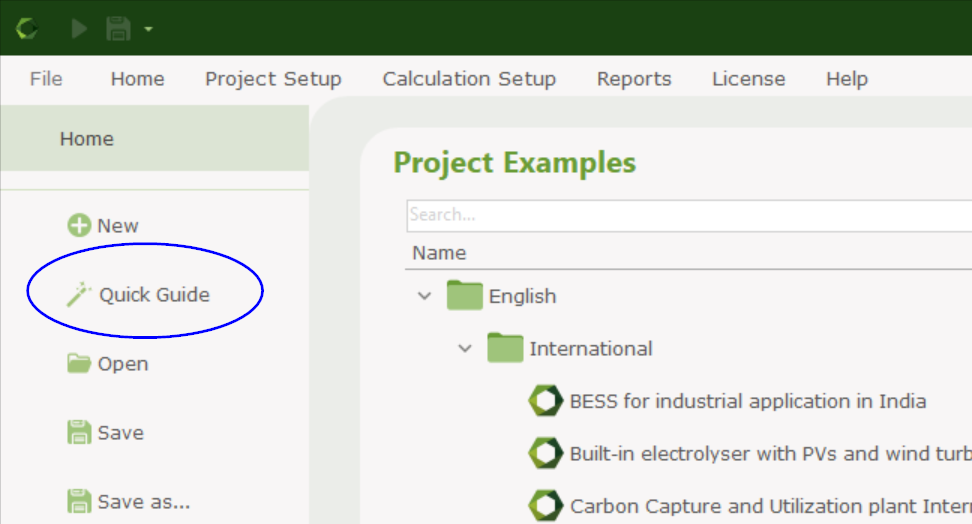
Task: Open the License menu
Action: [749, 79]
